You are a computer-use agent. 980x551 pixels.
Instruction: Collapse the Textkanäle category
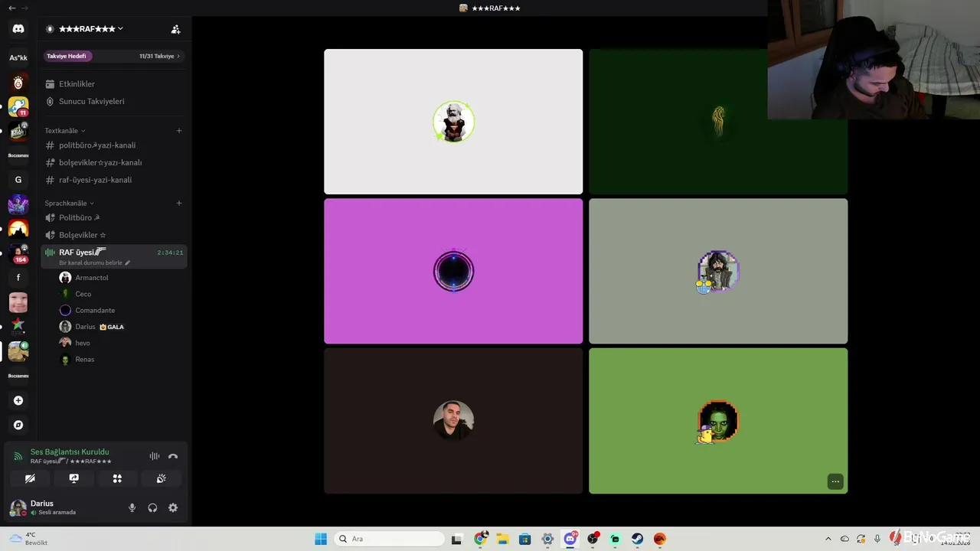[65, 131]
